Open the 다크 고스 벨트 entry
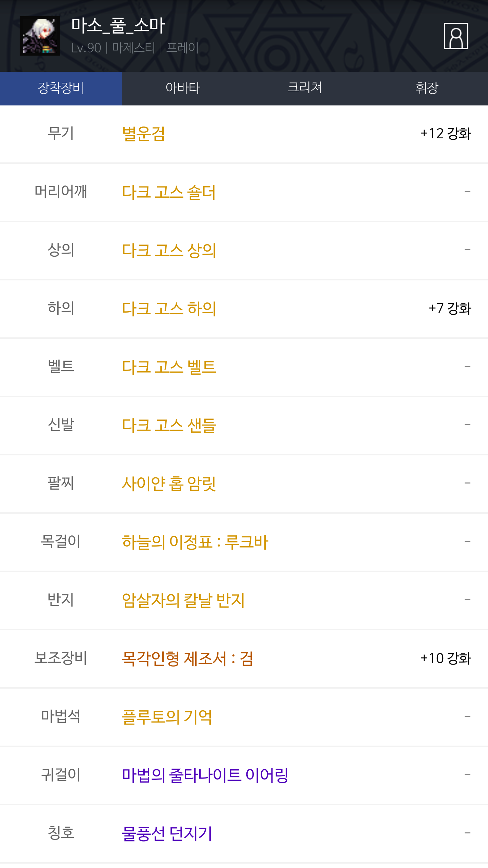This screenshot has width=488, height=868. click(169, 367)
